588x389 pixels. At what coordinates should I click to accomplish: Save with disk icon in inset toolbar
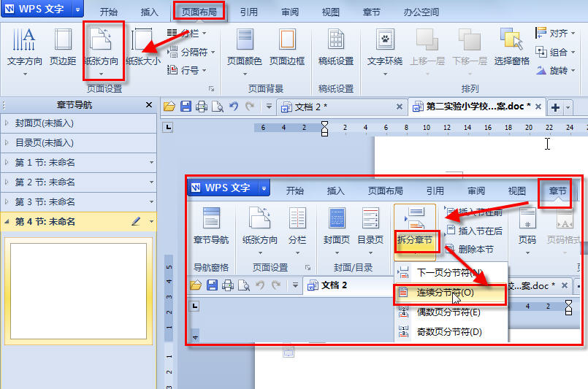point(213,285)
